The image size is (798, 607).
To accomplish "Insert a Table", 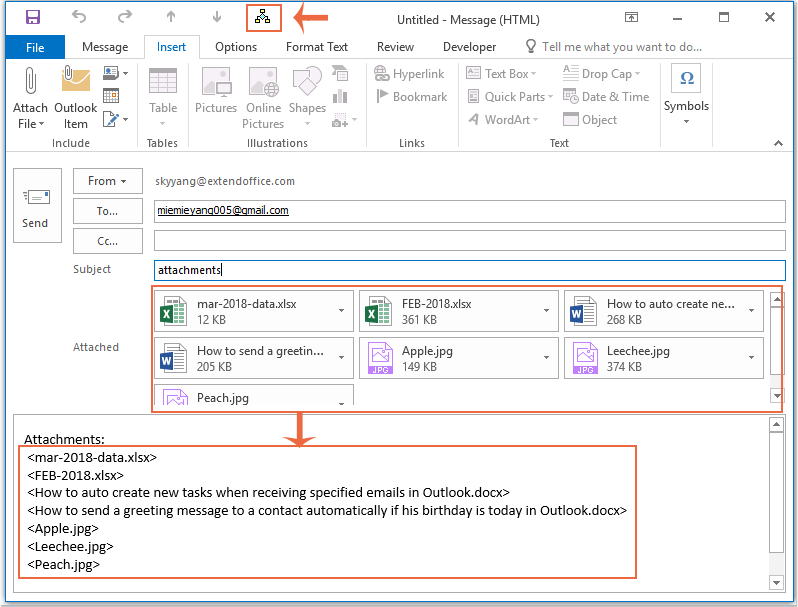I will pos(163,98).
